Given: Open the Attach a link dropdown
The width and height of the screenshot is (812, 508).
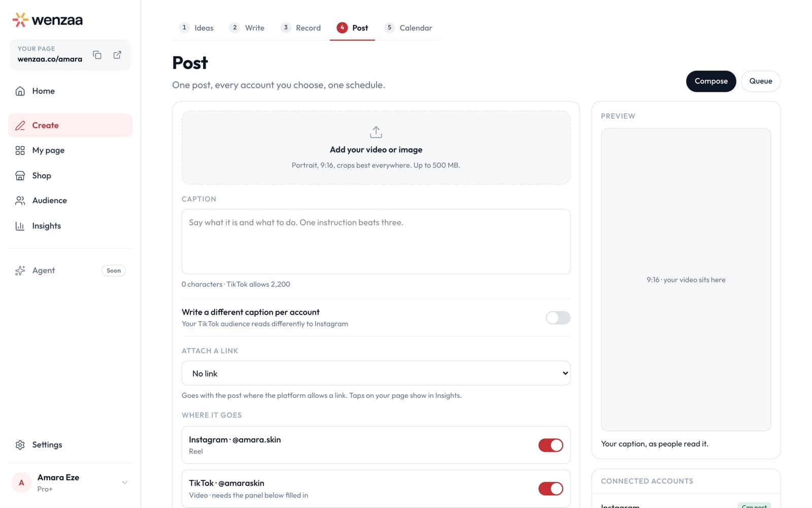Looking at the screenshot, I should point(376,373).
